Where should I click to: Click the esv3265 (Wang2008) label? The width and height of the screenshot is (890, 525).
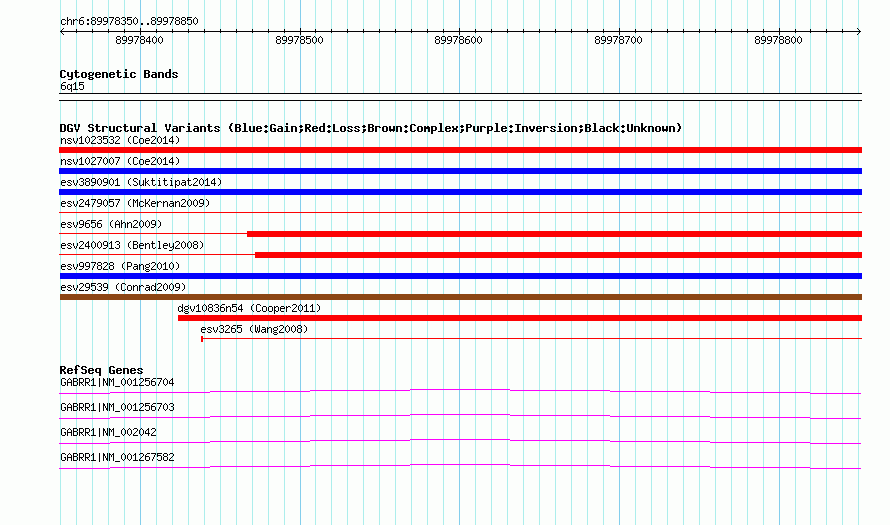pyautogui.click(x=254, y=329)
